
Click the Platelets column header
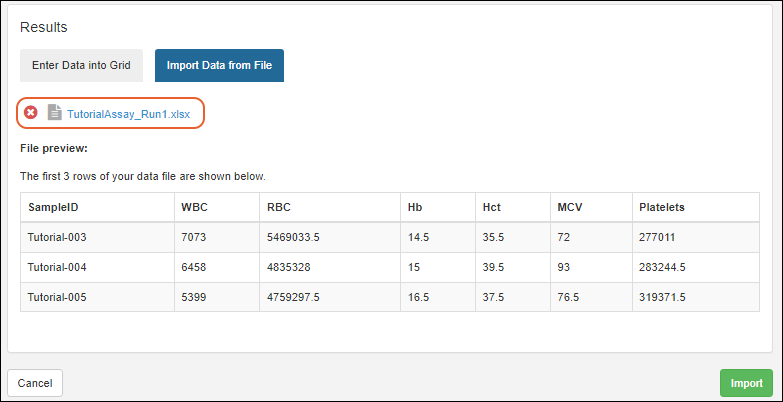(x=662, y=207)
